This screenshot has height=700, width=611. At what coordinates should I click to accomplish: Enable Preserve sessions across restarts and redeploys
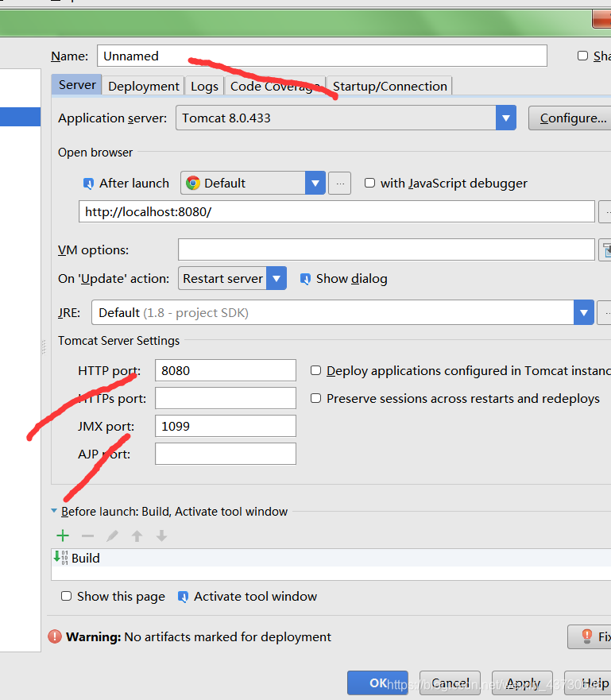[315, 398]
